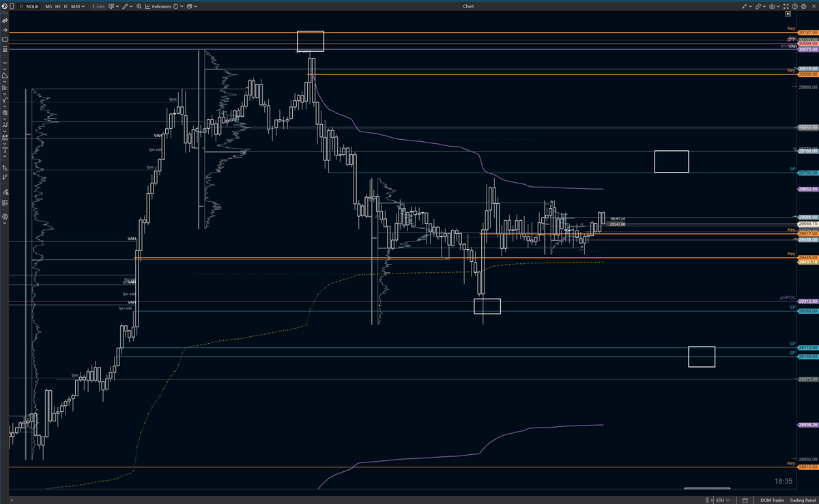This screenshot has height=504, width=819.
Task: Select the volume profile bars tool in sidebar
Action: (x=5, y=87)
